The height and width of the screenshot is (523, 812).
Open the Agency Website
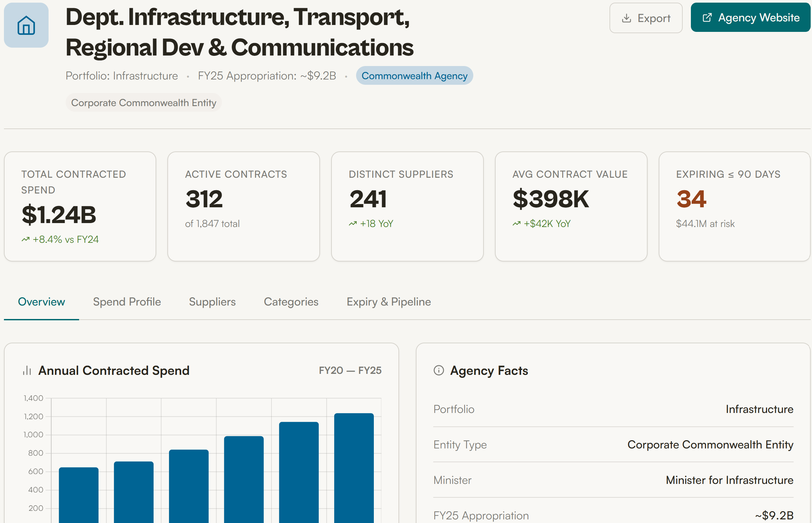pos(751,17)
